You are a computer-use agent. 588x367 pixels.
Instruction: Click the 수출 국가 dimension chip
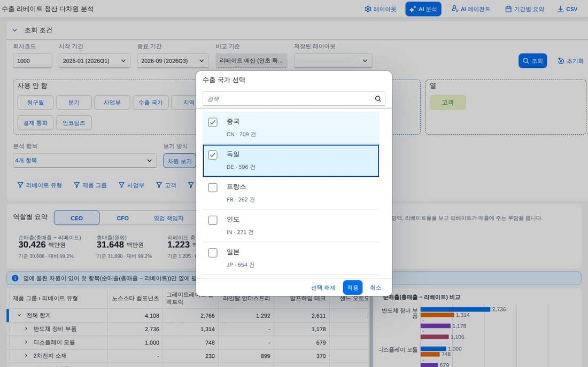click(x=150, y=103)
